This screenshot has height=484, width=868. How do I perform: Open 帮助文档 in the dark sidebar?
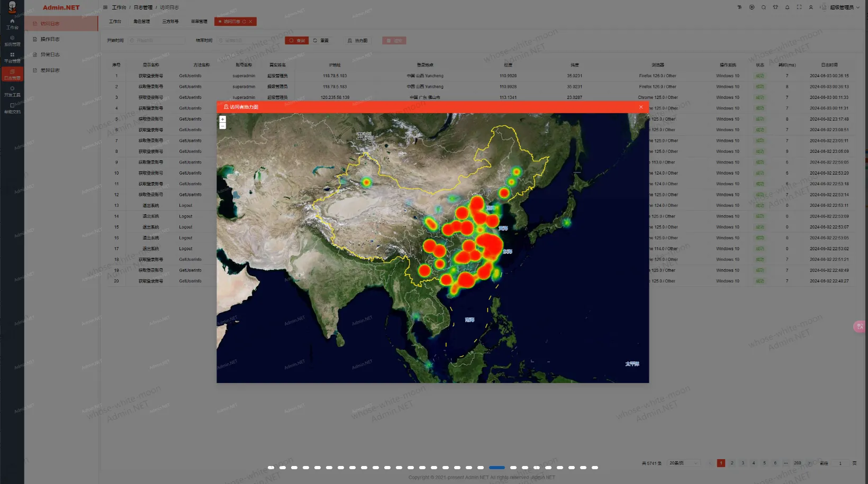pos(12,108)
